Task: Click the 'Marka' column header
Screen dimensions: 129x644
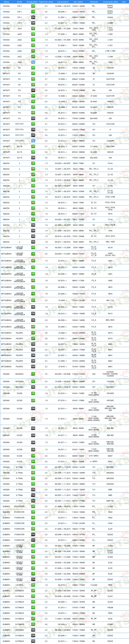Action: pos(6,2)
